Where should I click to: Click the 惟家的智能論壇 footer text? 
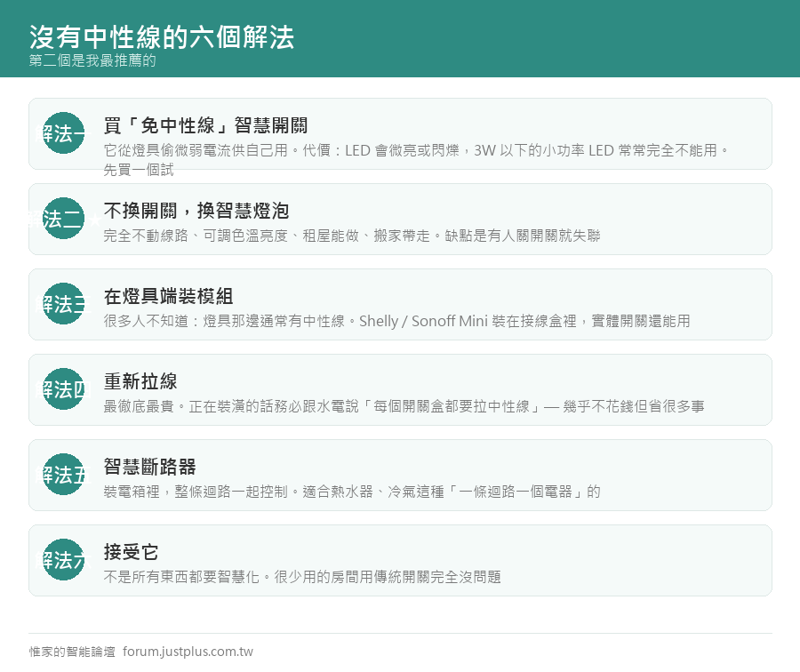point(72,652)
